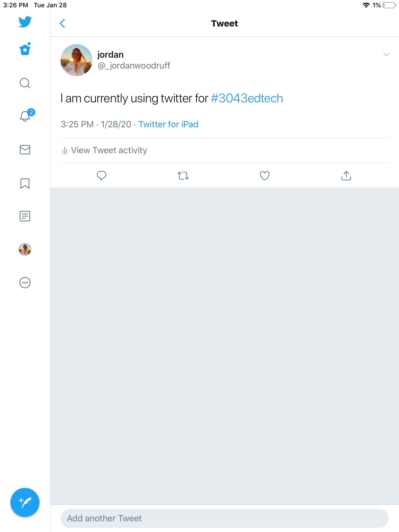399x532 pixels.
Task: Focus the Add another Tweet field
Action: point(224,518)
